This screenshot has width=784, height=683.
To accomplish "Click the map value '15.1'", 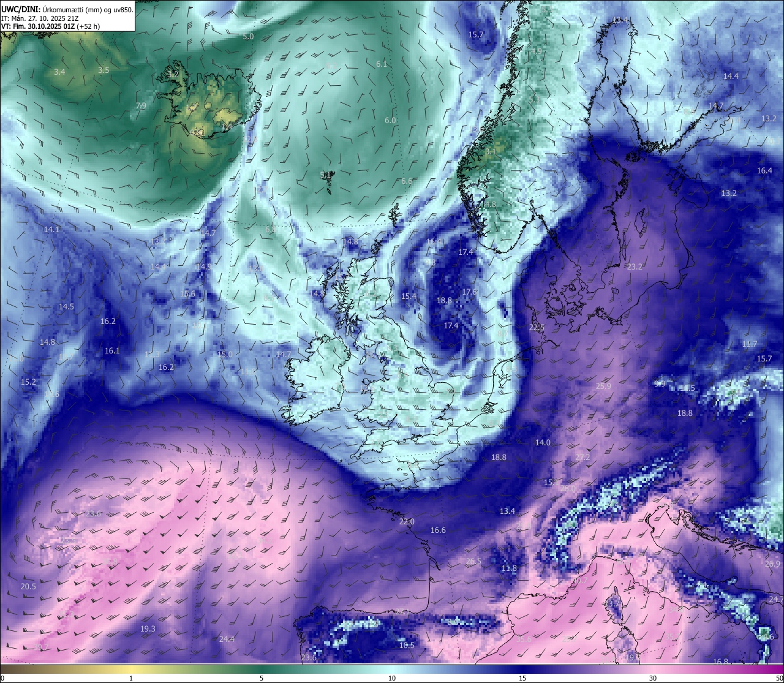I will [551, 483].
